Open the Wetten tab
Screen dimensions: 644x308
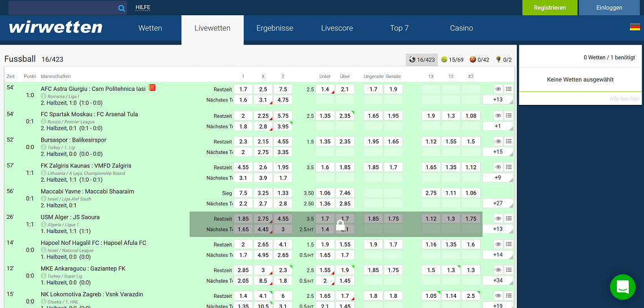[150, 28]
